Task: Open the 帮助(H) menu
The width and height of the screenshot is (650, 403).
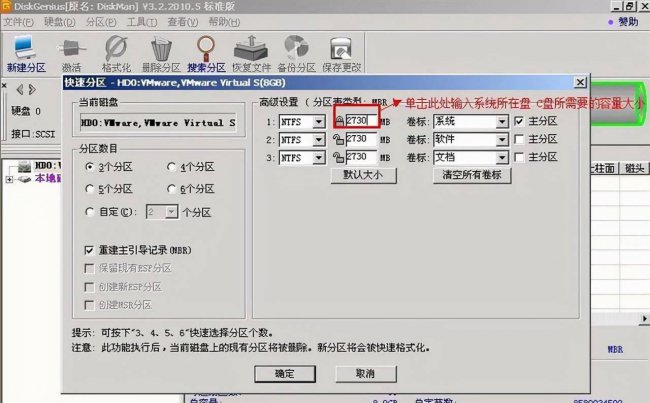Action: pos(224,22)
